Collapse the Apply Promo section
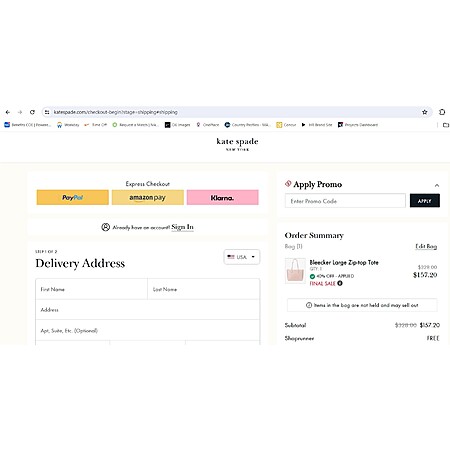 [x=437, y=185]
